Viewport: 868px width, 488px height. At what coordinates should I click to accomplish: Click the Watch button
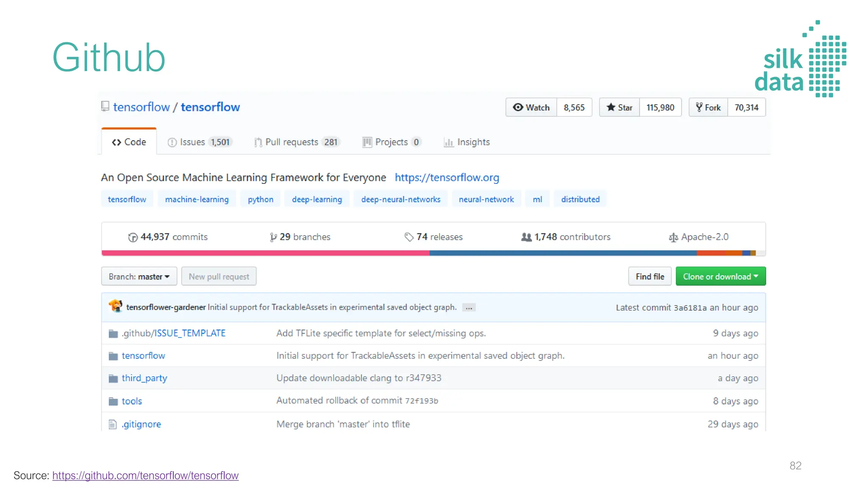coord(531,107)
